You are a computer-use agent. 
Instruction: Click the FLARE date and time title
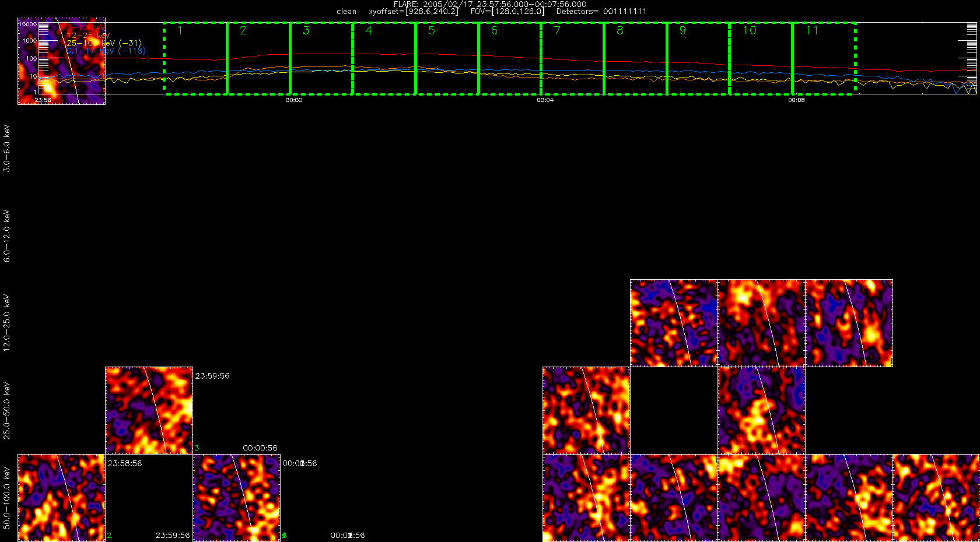click(490, 4)
